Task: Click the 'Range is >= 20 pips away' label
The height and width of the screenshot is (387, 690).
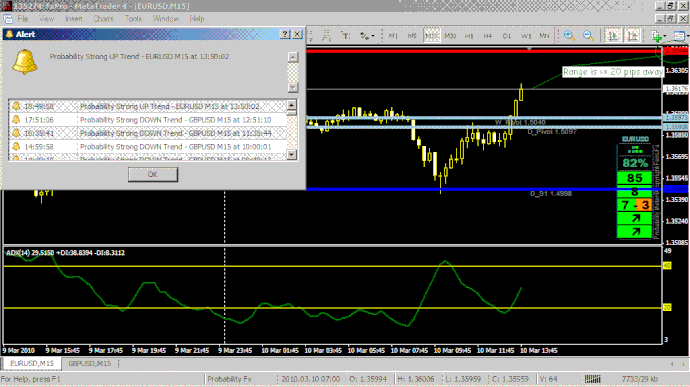Action: pos(613,72)
